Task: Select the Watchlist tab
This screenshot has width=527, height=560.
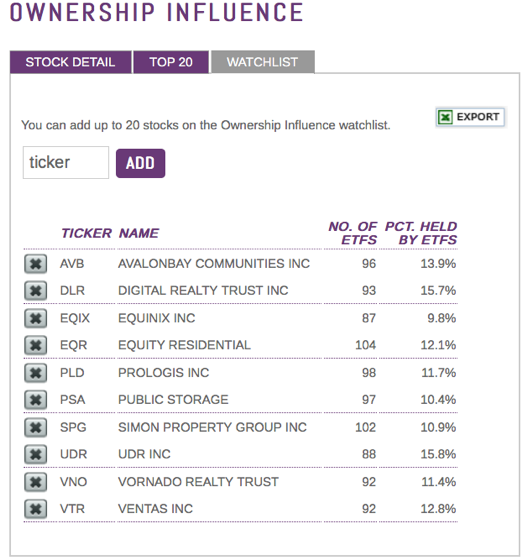Action: (263, 62)
